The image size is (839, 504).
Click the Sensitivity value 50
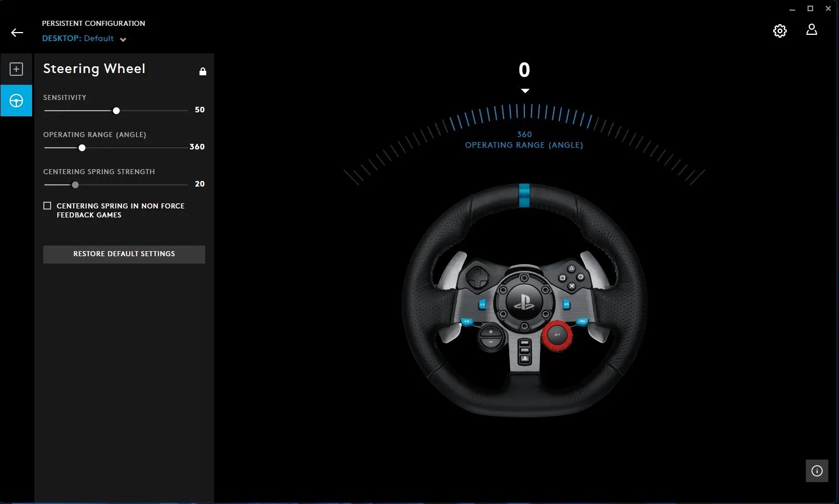point(199,110)
